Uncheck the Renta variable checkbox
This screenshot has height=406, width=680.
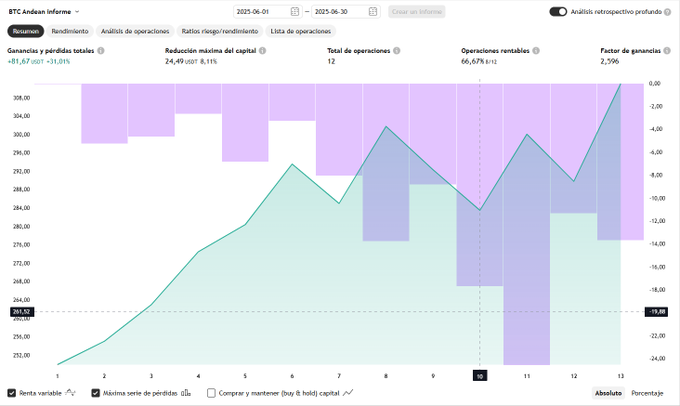pyautogui.click(x=12, y=393)
